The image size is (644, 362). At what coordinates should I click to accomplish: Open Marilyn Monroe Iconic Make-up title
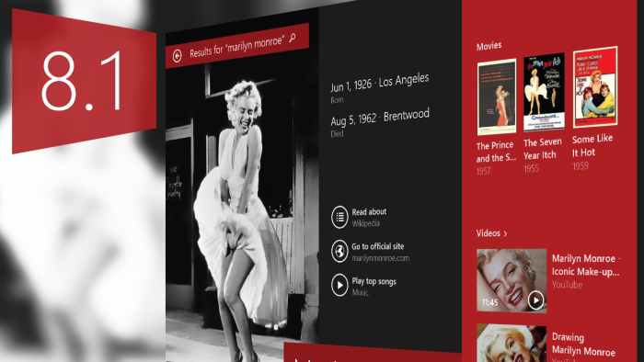[587, 266]
